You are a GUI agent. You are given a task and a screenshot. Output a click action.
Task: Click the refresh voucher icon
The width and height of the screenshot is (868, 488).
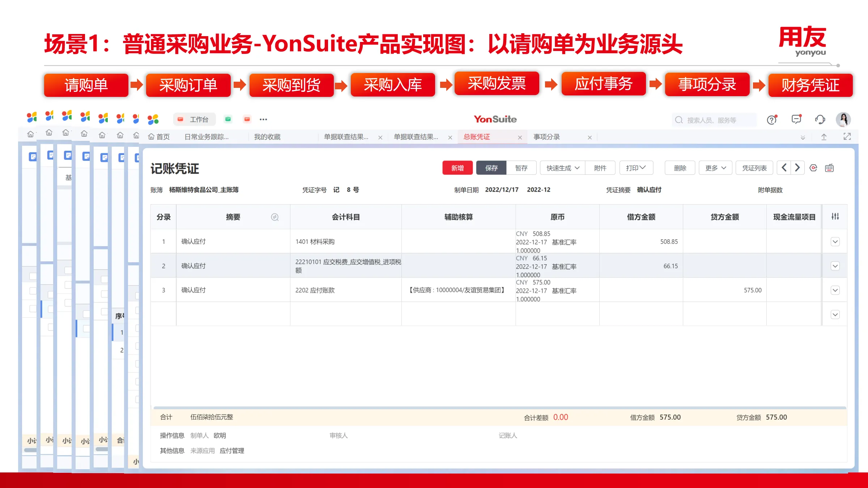(813, 168)
